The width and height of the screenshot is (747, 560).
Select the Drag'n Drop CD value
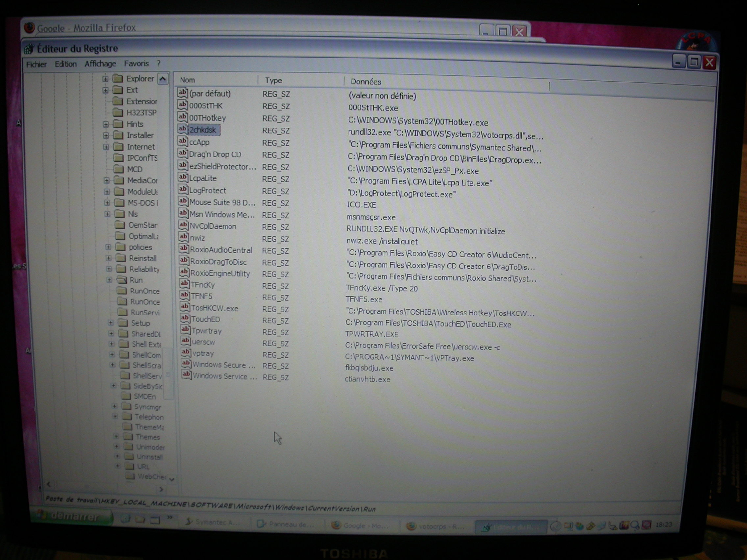[x=215, y=154]
